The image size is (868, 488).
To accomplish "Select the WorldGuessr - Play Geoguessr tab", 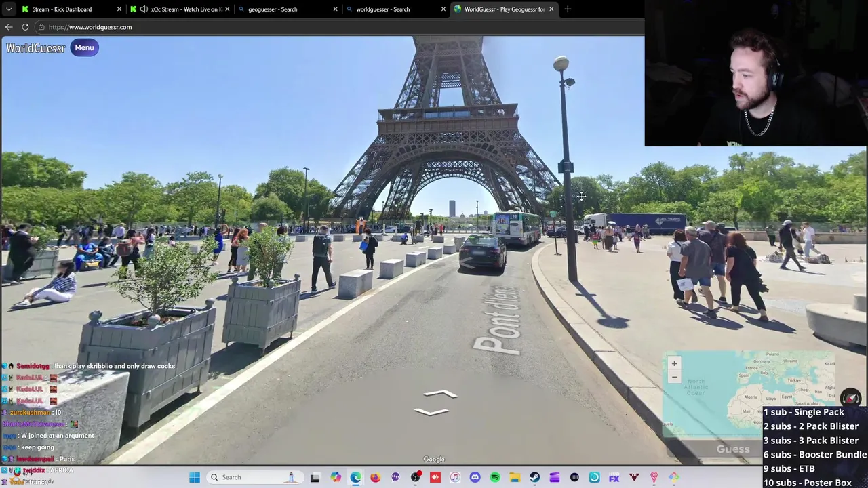I will (x=503, y=9).
